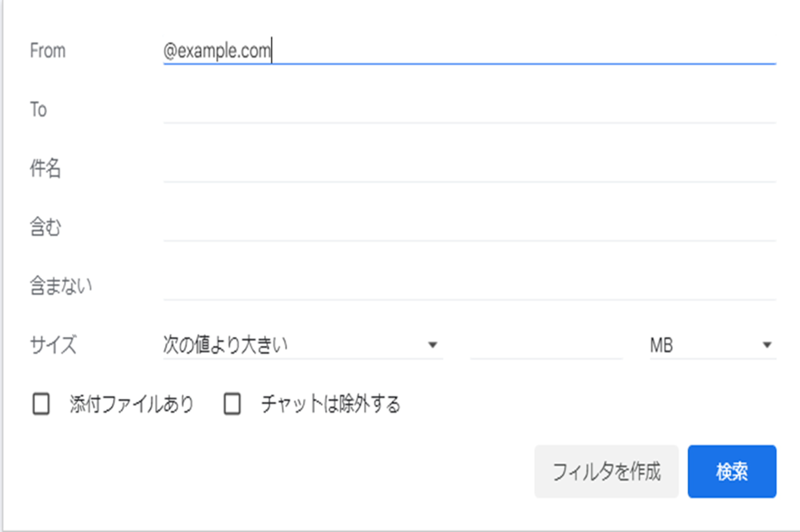800x532 pixels.
Task: Click the size value number field
Action: 546,345
